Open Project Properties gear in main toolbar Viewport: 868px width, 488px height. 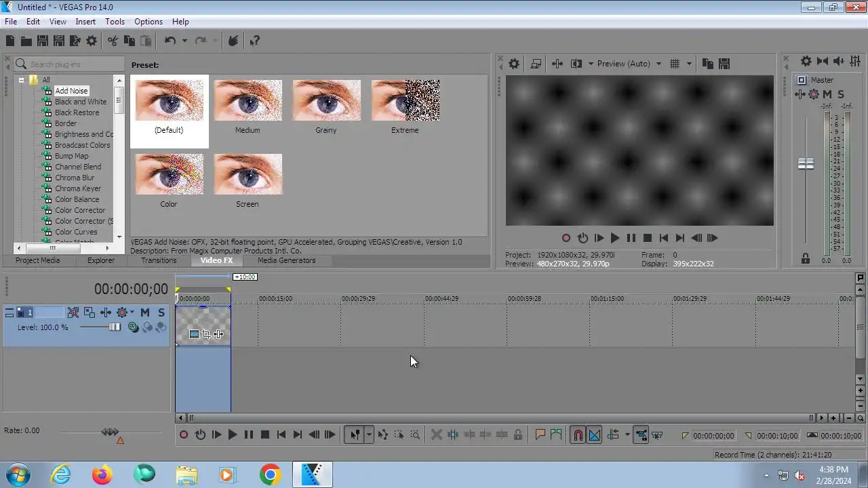tap(92, 41)
